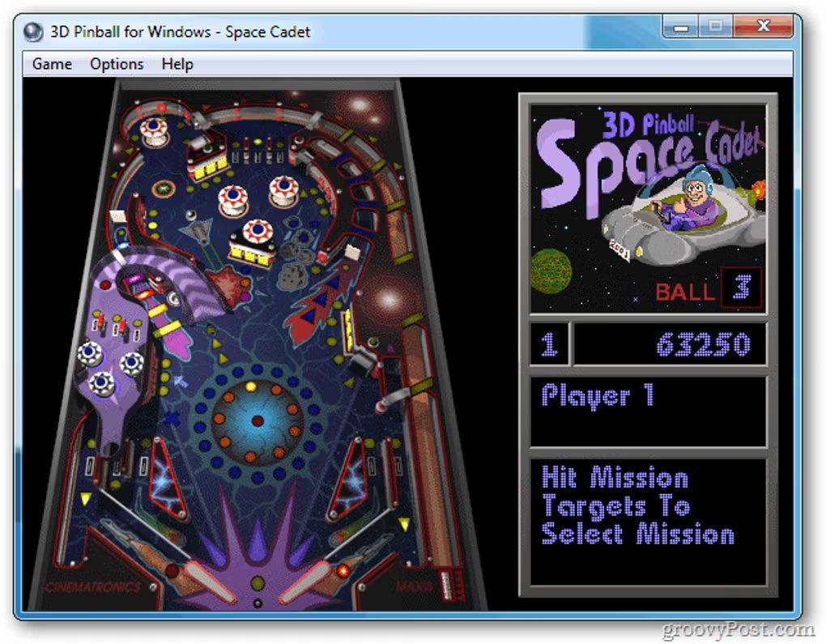
Task: Open the Options menu
Action: [116, 64]
